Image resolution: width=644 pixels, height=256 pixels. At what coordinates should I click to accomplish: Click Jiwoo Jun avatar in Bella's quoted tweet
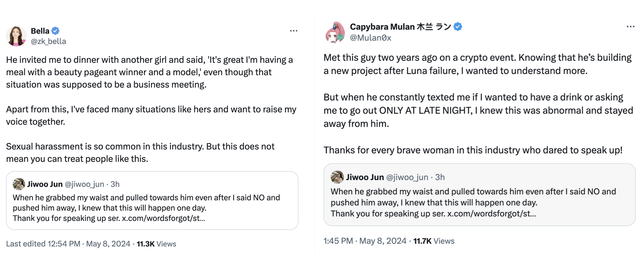(19, 184)
